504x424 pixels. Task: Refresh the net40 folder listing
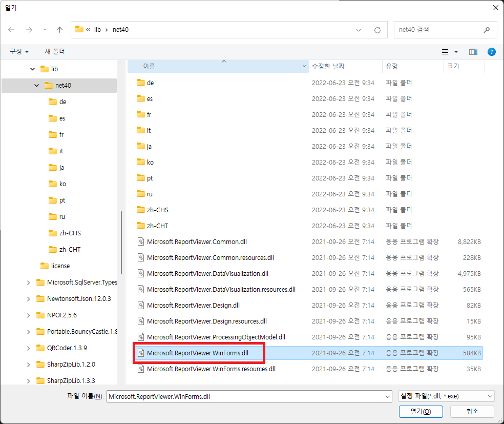click(377, 30)
